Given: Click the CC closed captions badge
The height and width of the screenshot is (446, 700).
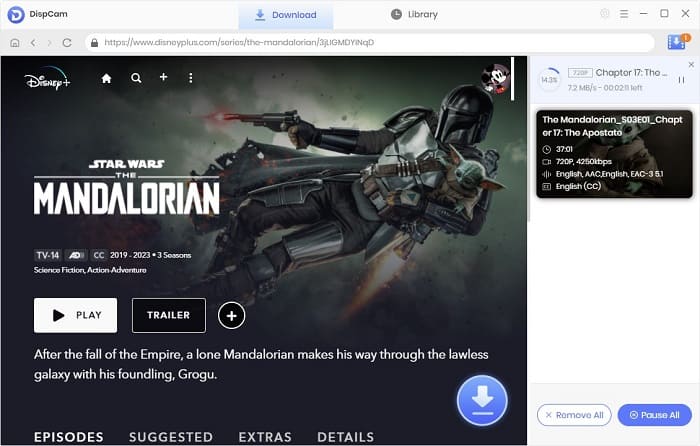Looking at the screenshot, I should pyautogui.click(x=98, y=255).
